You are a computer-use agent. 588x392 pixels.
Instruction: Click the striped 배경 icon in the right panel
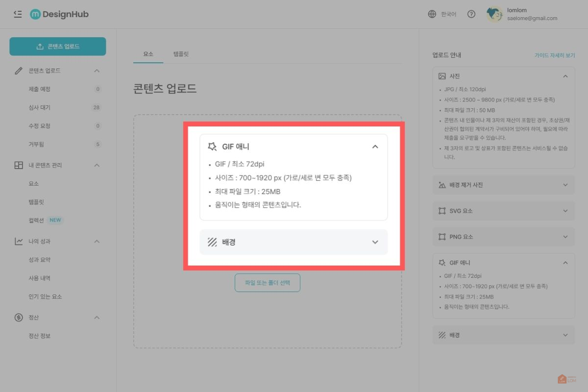441,335
